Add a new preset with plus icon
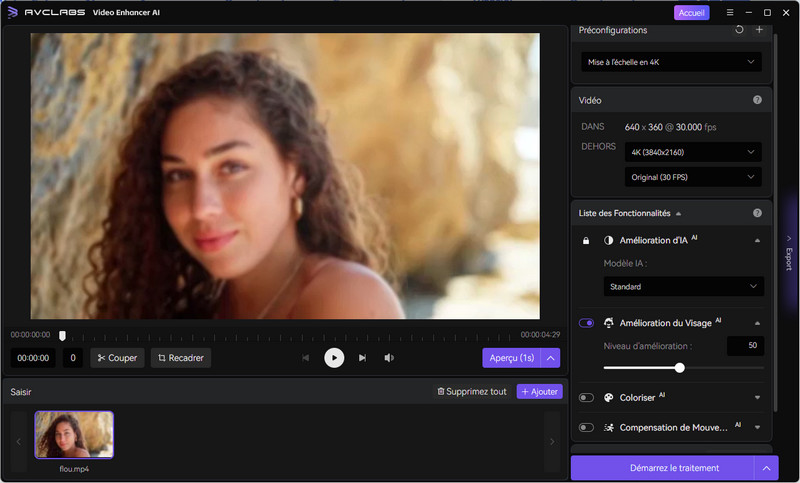The image size is (800, 483). (759, 30)
